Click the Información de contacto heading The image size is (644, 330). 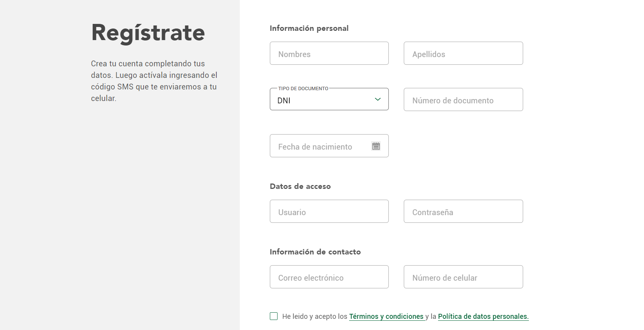(x=315, y=252)
